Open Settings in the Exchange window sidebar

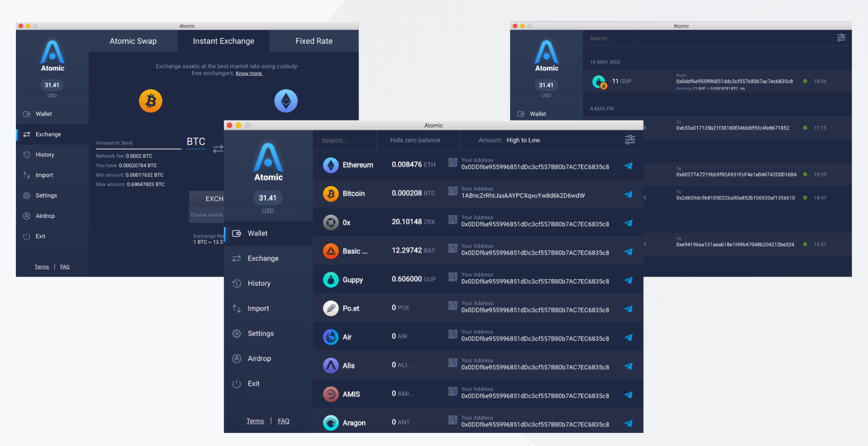tap(52, 195)
